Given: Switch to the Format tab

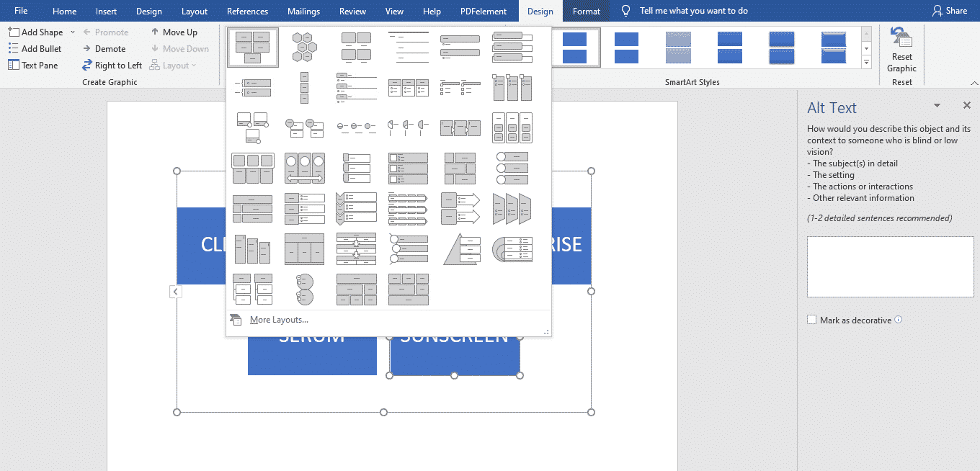Looking at the screenshot, I should click(586, 11).
